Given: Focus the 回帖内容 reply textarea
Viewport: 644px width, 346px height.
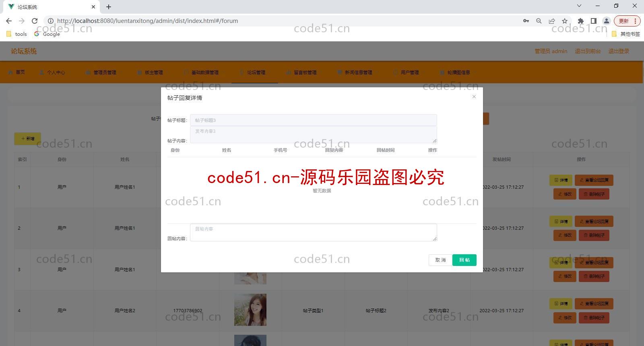Looking at the screenshot, I should [313, 233].
